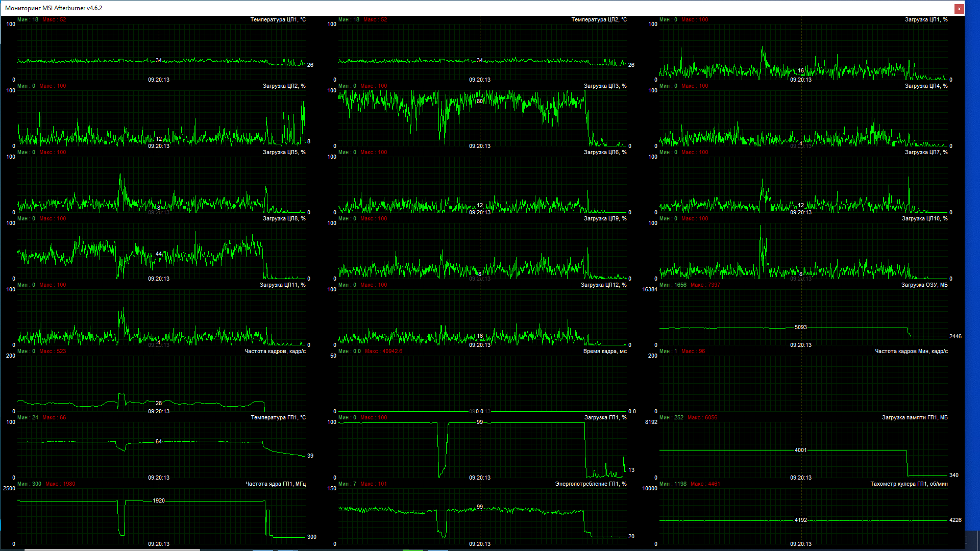
Task: Click the Загрузка ГП1 graph
Action: (x=482, y=450)
